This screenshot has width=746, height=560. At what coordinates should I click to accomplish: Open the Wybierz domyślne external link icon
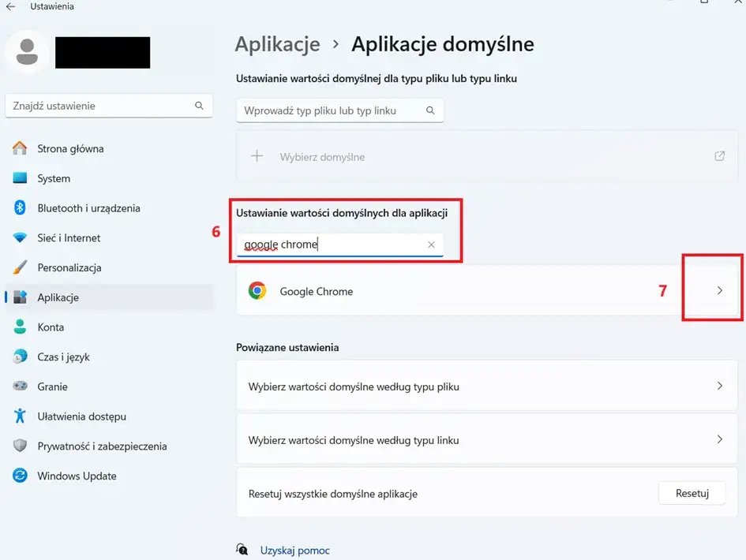click(719, 156)
